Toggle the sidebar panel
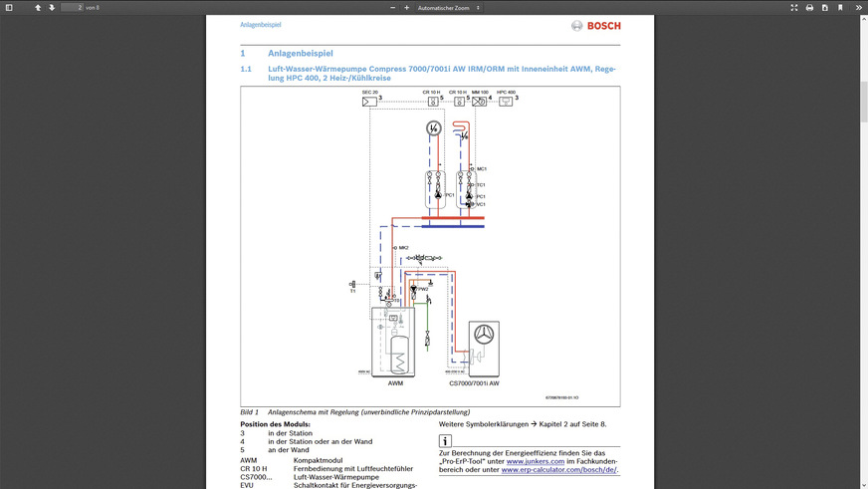This screenshot has width=868, height=489. [9, 7]
